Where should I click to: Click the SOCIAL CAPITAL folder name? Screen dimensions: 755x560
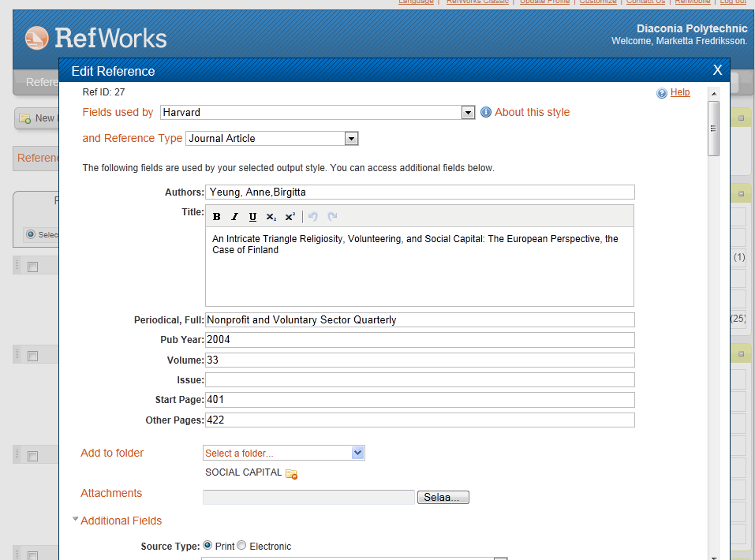click(243, 472)
